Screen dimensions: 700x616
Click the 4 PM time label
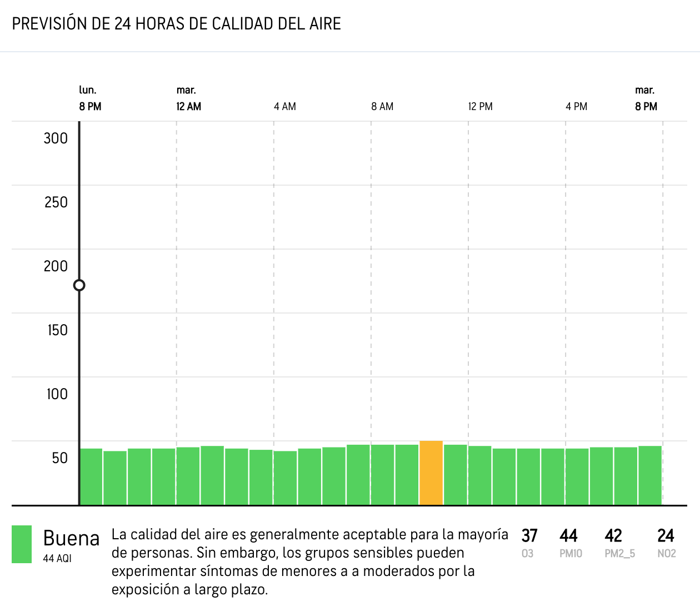pyautogui.click(x=576, y=106)
